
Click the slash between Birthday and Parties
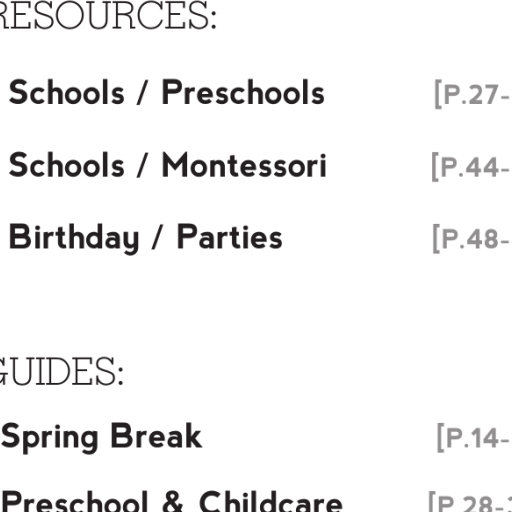pyautogui.click(x=158, y=237)
